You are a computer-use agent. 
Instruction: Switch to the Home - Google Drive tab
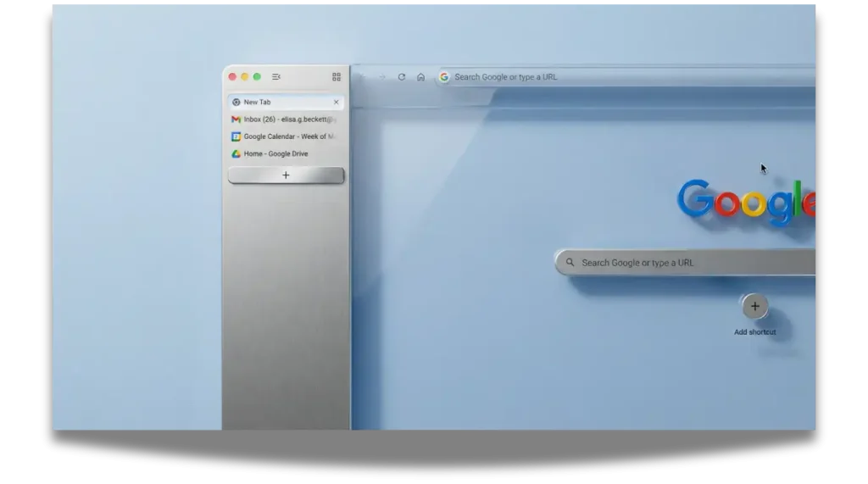pyautogui.click(x=286, y=153)
